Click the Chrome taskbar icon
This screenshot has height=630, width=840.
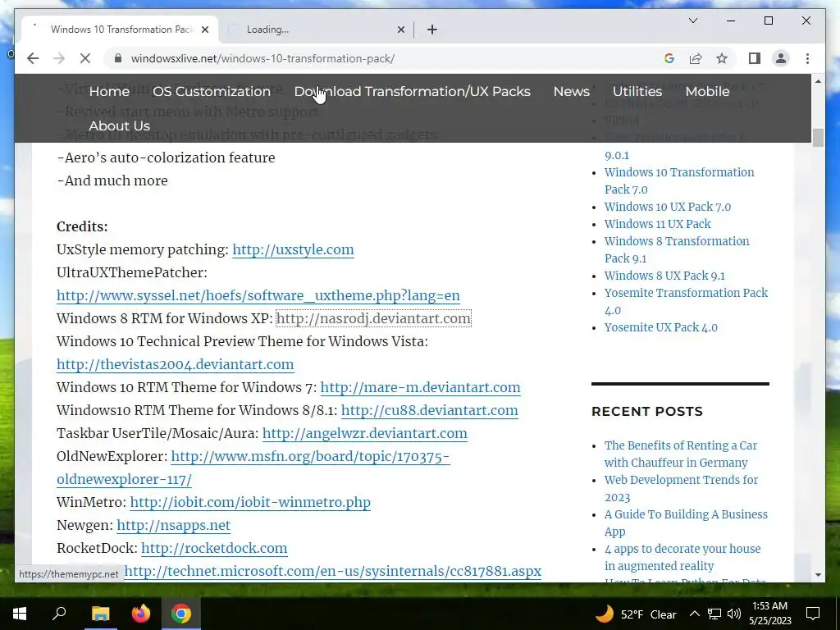(181, 614)
